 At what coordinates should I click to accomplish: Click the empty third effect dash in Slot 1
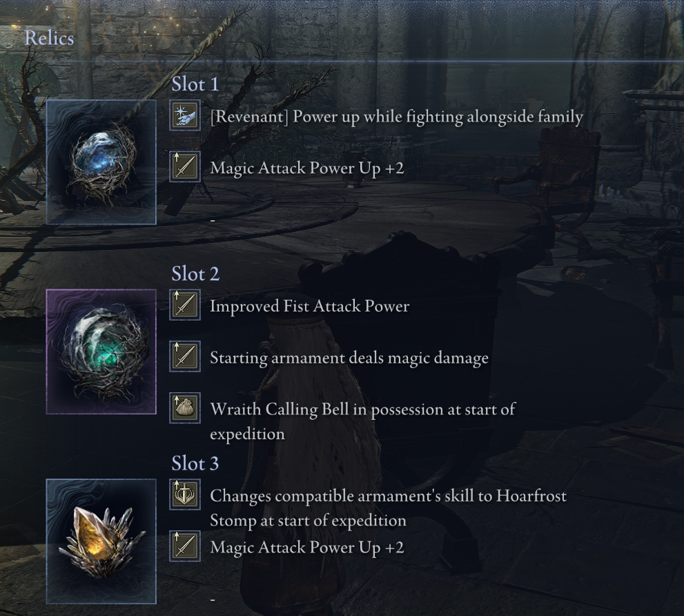click(x=213, y=222)
